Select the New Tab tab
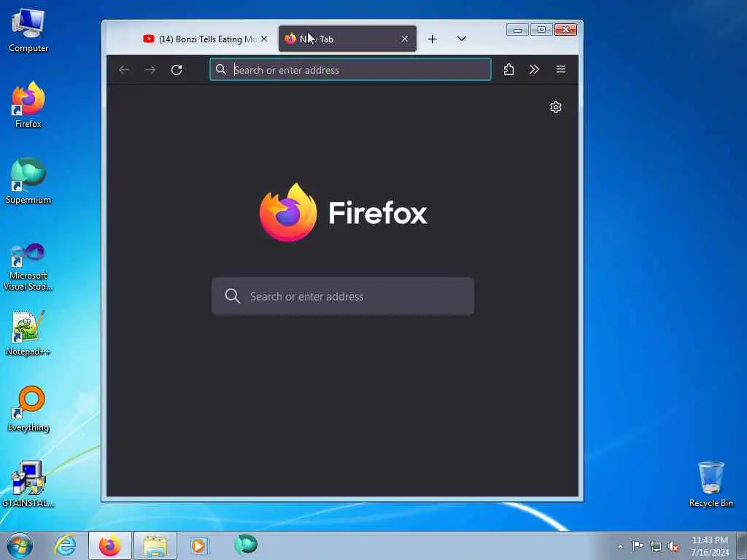747x560 pixels. [347, 39]
